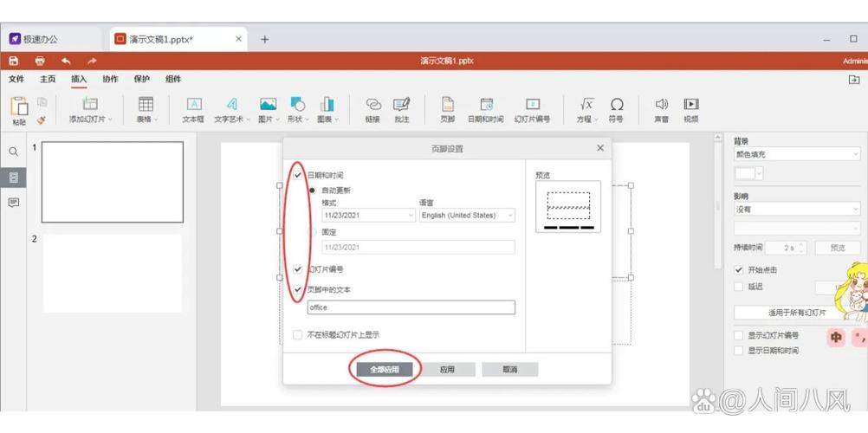The width and height of the screenshot is (868, 433).
Task: Open the background color swatch picker
Action: [748, 173]
